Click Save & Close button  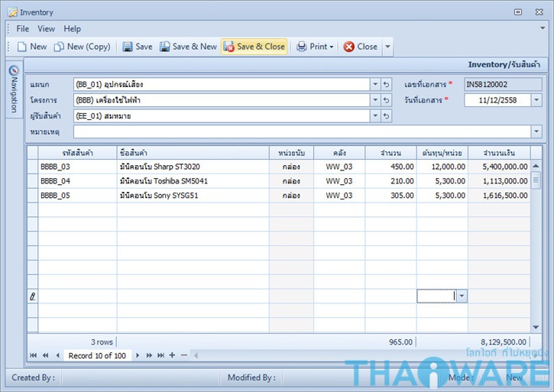[254, 47]
